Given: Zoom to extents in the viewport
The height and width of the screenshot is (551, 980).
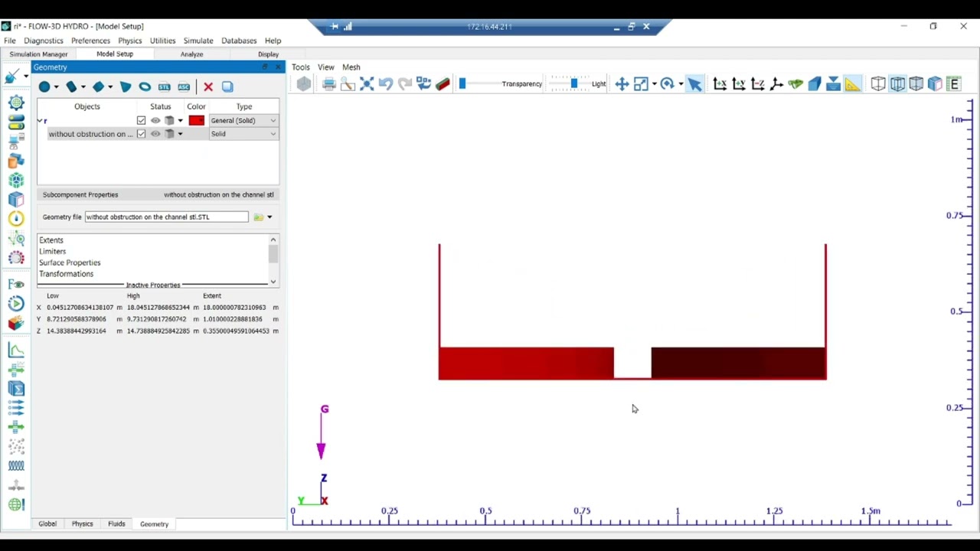Looking at the screenshot, I should click(x=367, y=84).
